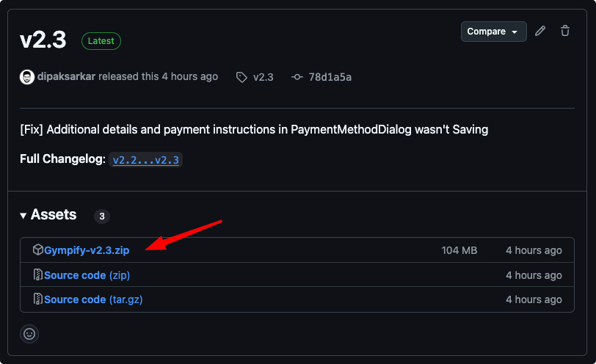Image resolution: width=596 pixels, height=364 pixels.
Task: Click the tag icon beside v2.3
Action: coord(241,77)
